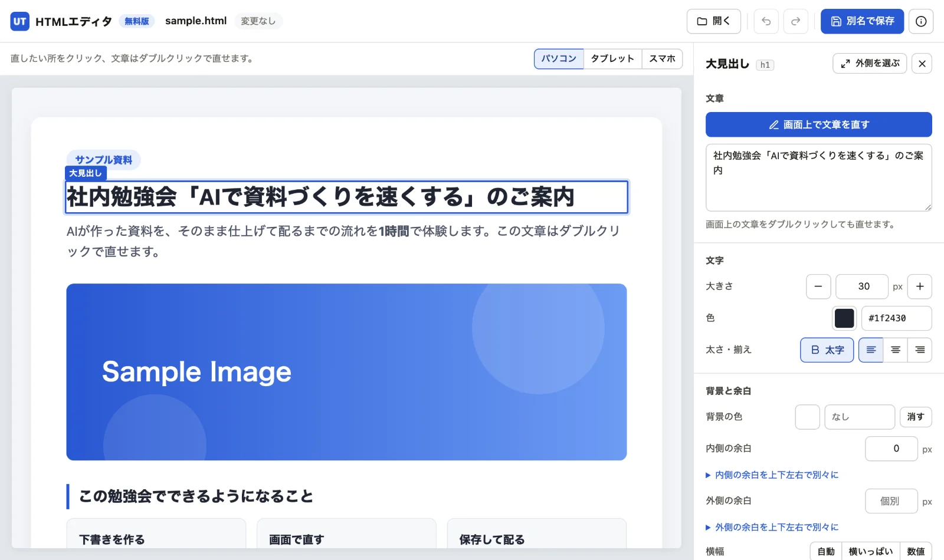Click the #1f2430 color code field
Image resolution: width=944 pixels, height=560 pixels.
[897, 318]
